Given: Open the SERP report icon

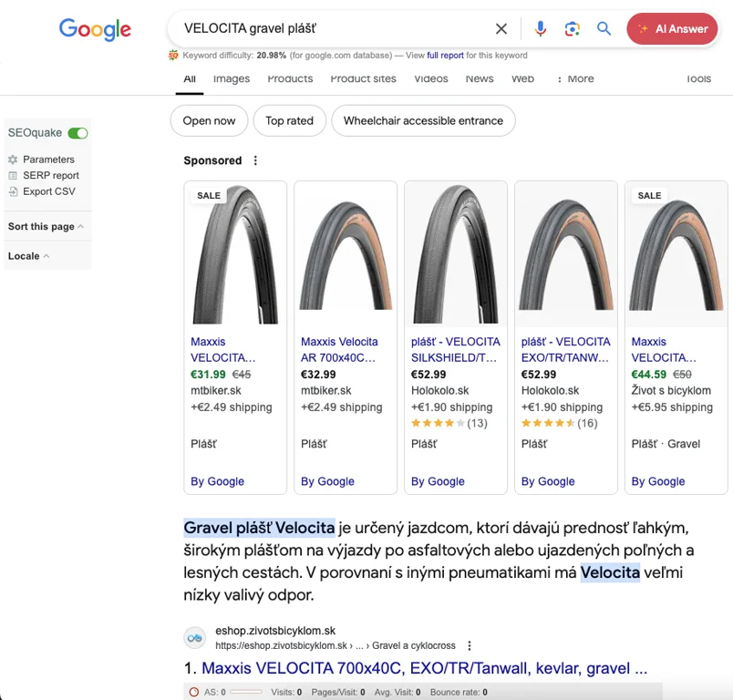Looking at the screenshot, I should click(13, 176).
